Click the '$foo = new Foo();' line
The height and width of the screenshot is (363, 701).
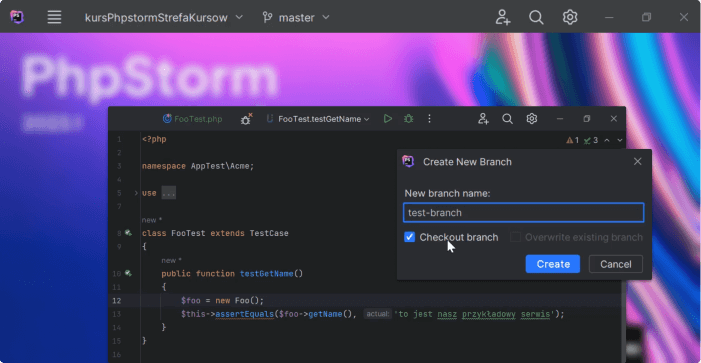click(223, 300)
